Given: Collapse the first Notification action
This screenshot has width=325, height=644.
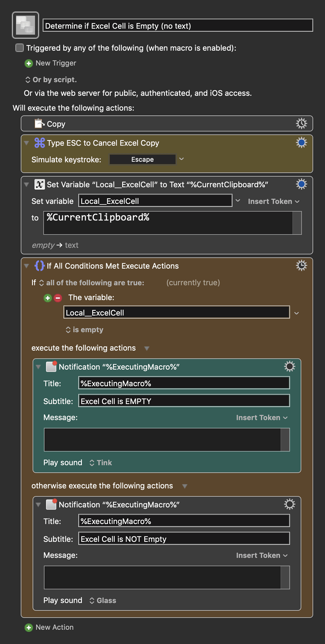Looking at the screenshot, I should coord(38,367).
